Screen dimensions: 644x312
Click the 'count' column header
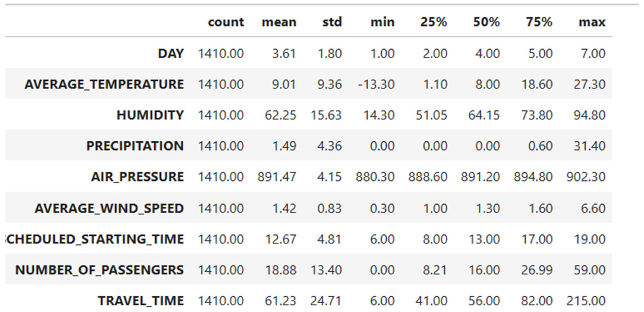pos(226,22)
